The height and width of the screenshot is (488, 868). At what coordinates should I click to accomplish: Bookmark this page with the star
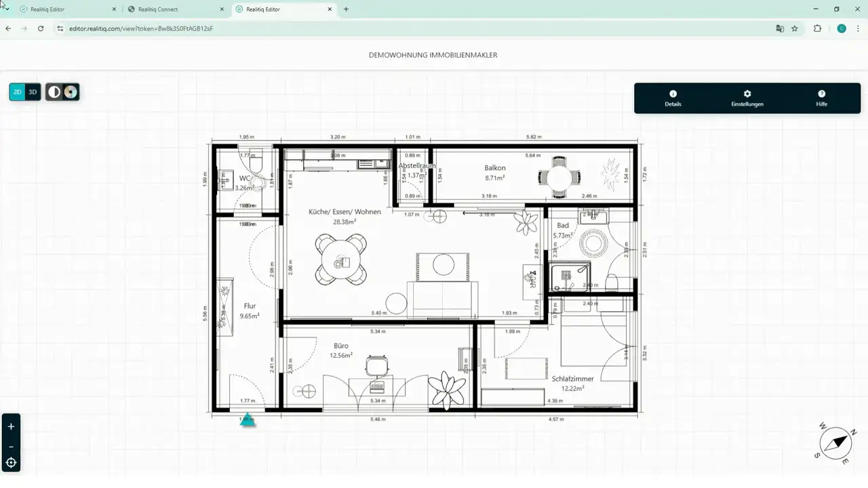coord(795,28)
